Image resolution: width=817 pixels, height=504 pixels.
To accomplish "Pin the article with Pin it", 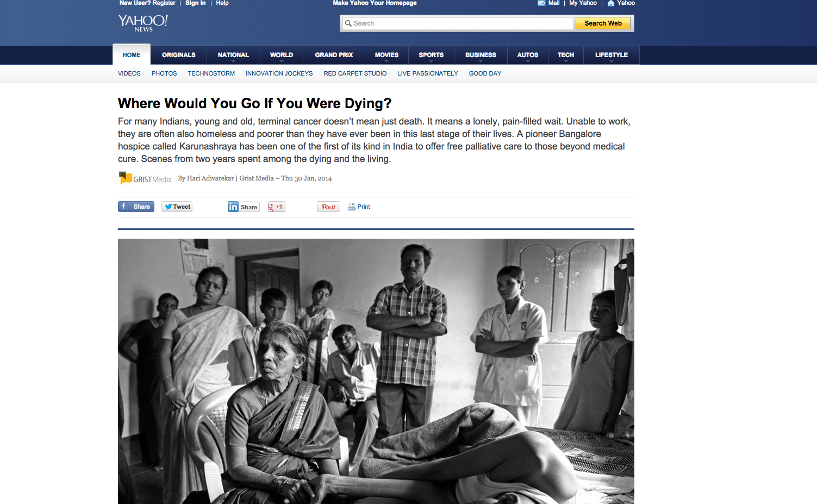I will 328,207.
